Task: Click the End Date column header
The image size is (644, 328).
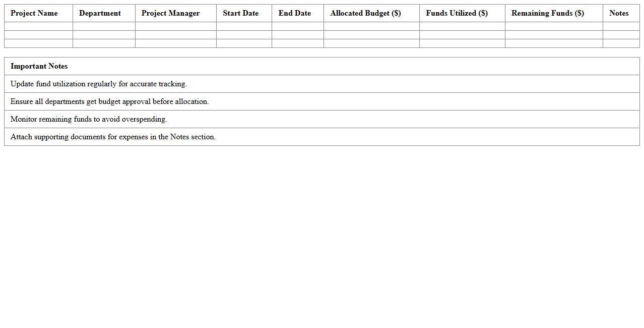Action: tap(294, 13)
